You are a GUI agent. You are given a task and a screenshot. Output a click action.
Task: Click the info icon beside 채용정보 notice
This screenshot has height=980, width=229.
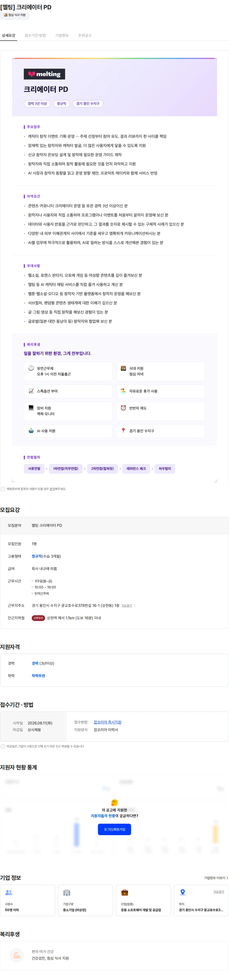point(3,489)
